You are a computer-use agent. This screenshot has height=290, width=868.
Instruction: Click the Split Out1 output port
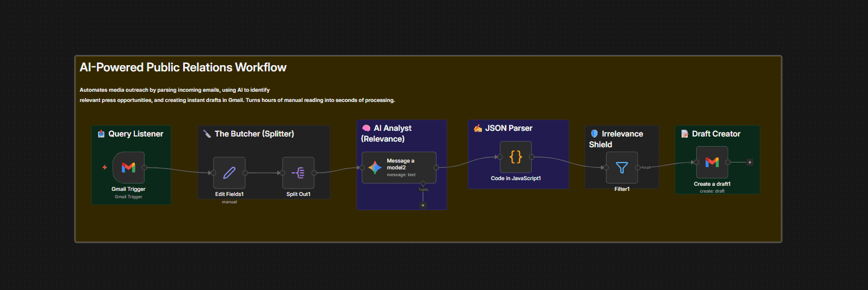point(315,173)
